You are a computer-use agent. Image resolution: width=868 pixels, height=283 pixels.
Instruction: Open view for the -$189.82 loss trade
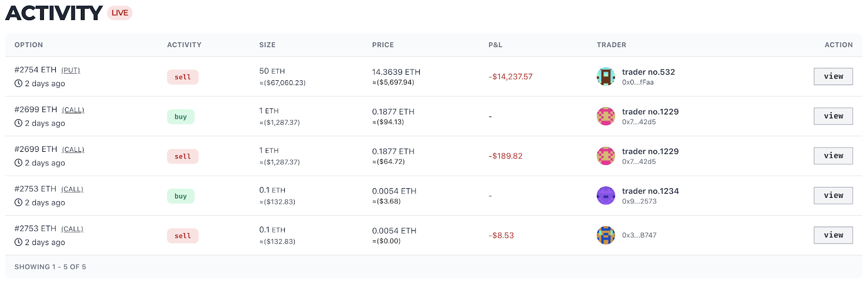pyautogui.click(x=833, y=156)
